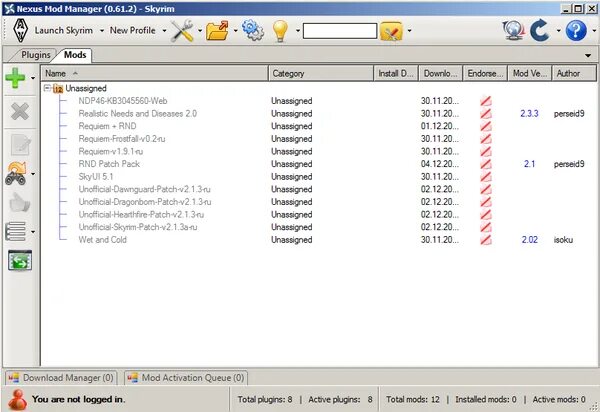
Task: Click the open folder icon in toolbar
Action: [x=217, y=31]
